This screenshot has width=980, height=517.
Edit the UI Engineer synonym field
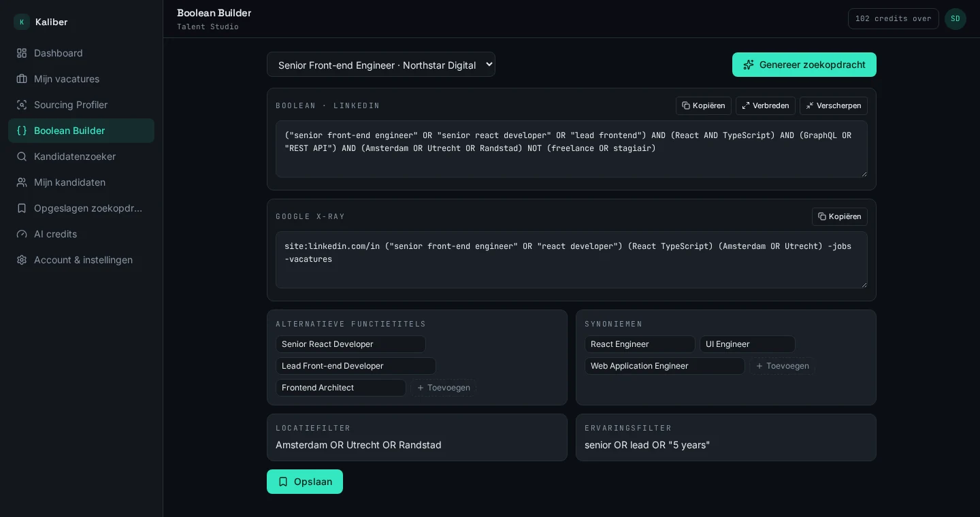point(747,344)
